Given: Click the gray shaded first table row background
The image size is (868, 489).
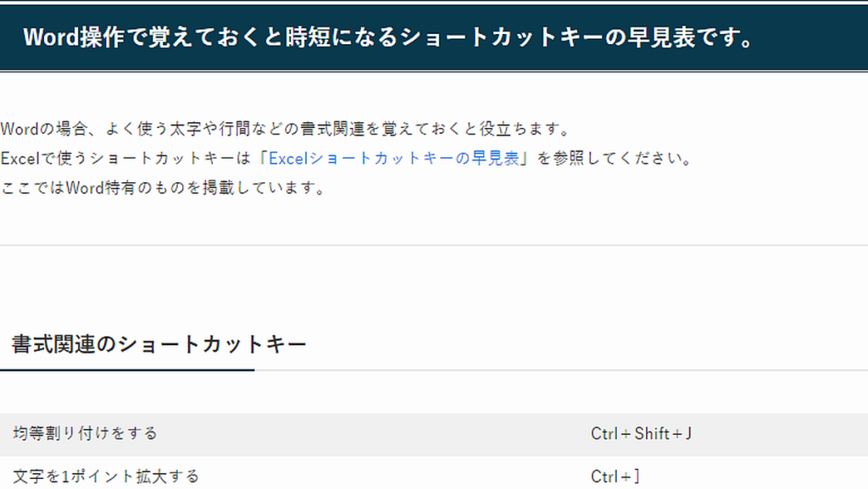Looking at the screenshot, I should tap(434, 434).
